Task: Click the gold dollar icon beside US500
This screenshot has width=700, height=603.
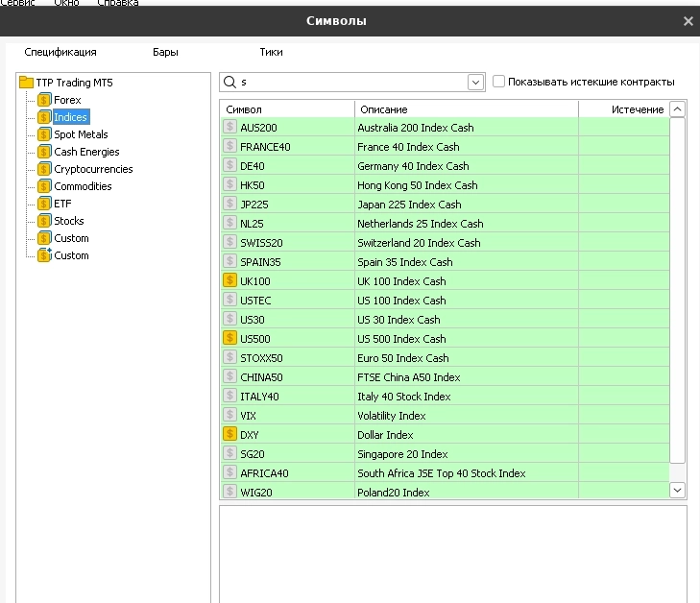Action: [229, 338]
